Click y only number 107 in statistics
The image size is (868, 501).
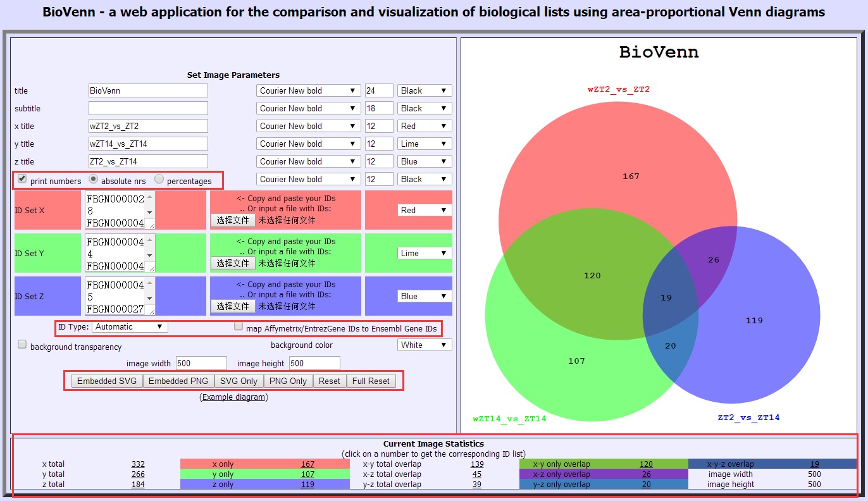point(307,474)
